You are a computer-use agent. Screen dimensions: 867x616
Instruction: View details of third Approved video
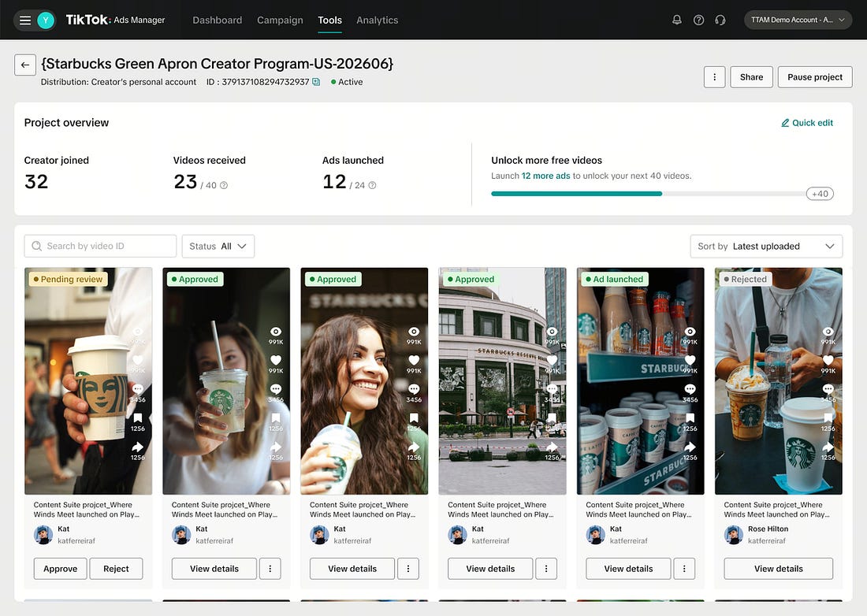pyautogui.click(x=490, y=569)
